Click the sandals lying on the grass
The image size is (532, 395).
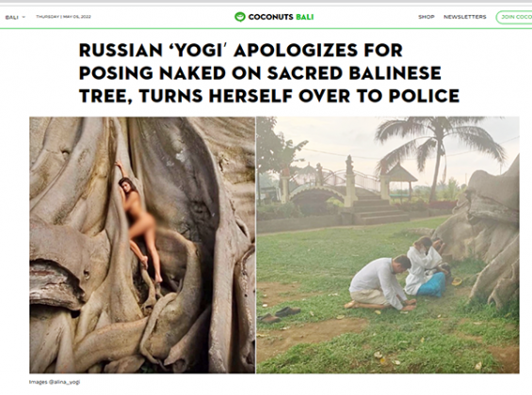[x=280, y=314]
